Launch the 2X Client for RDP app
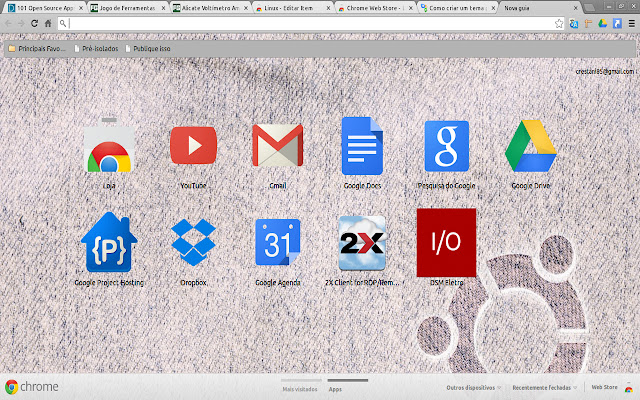The width and height of the screenshot is (640, 400). pyautogui.click(x=362, y=243)
